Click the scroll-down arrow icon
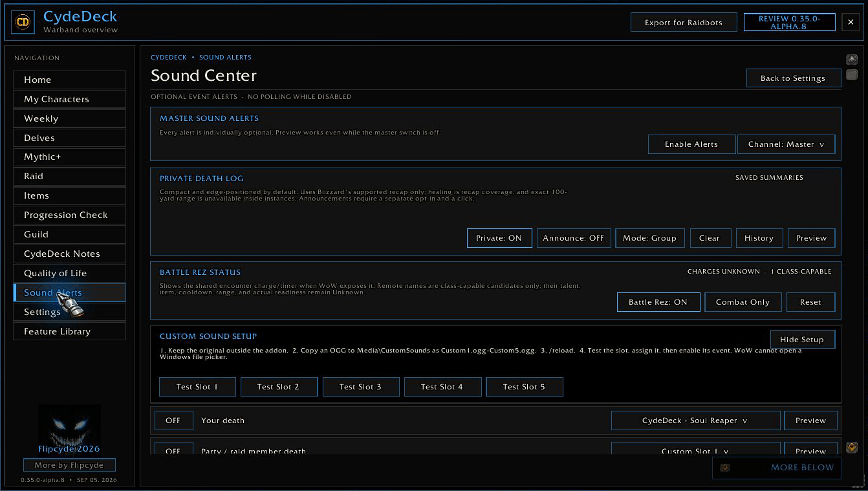The height and width of the screenshot is (491, 868). pyautogui.click(x=852, y=447)
